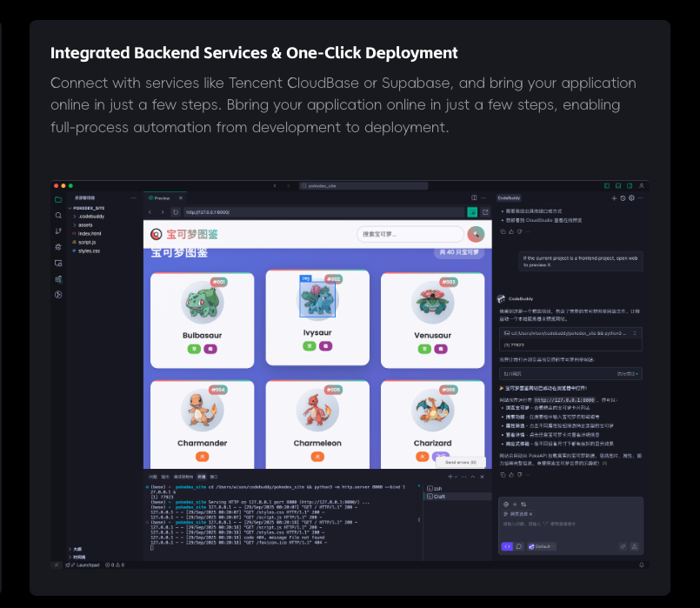700x608 pixels.
Task: Click the preview URL address field
Action: pyautogui.click(x=324, y=212)
